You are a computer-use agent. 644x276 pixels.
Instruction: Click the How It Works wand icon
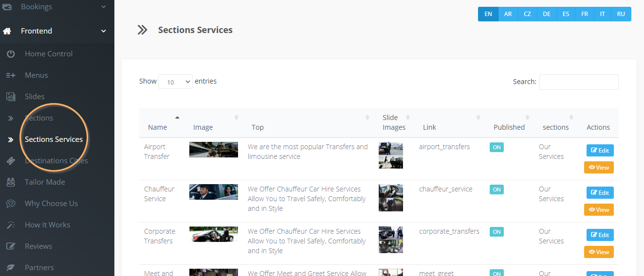[x=11, y=225]
